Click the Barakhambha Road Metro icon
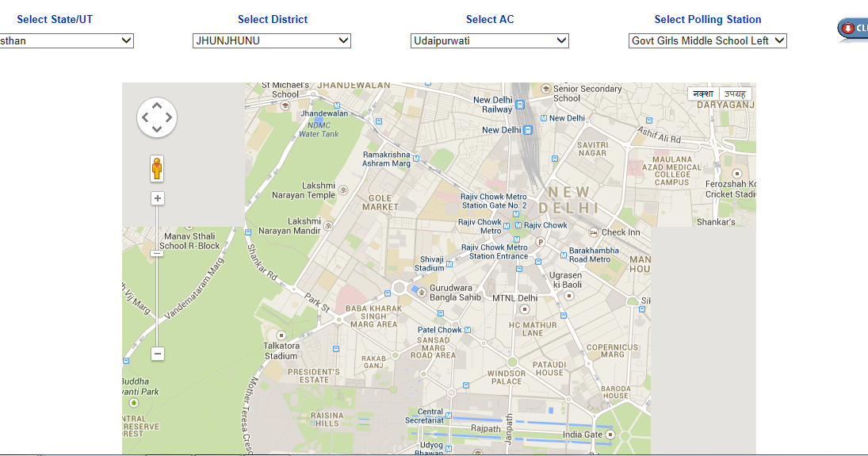This screenshot has width=868, height=456. pos(564,255)
